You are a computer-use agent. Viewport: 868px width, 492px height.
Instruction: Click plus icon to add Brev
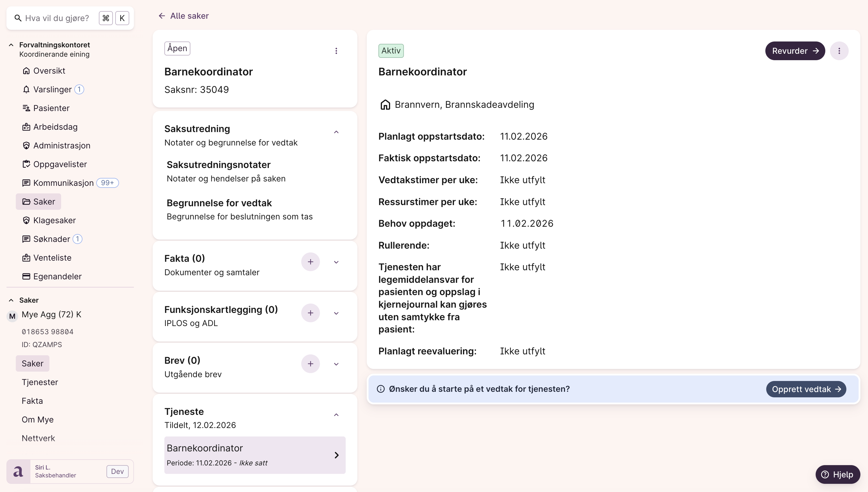coord(310,364)
